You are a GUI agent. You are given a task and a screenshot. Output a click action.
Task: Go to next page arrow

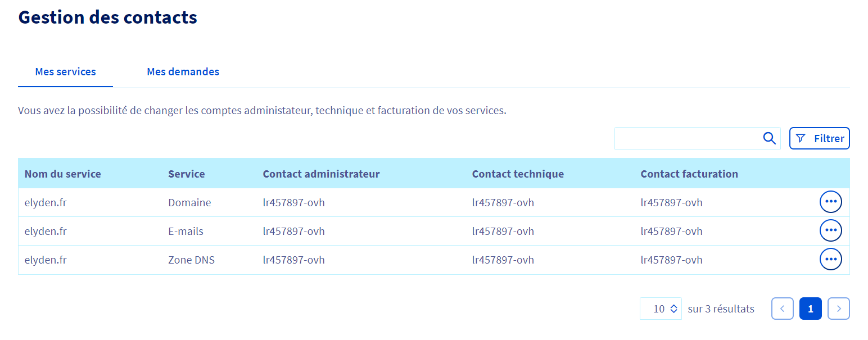838,309
